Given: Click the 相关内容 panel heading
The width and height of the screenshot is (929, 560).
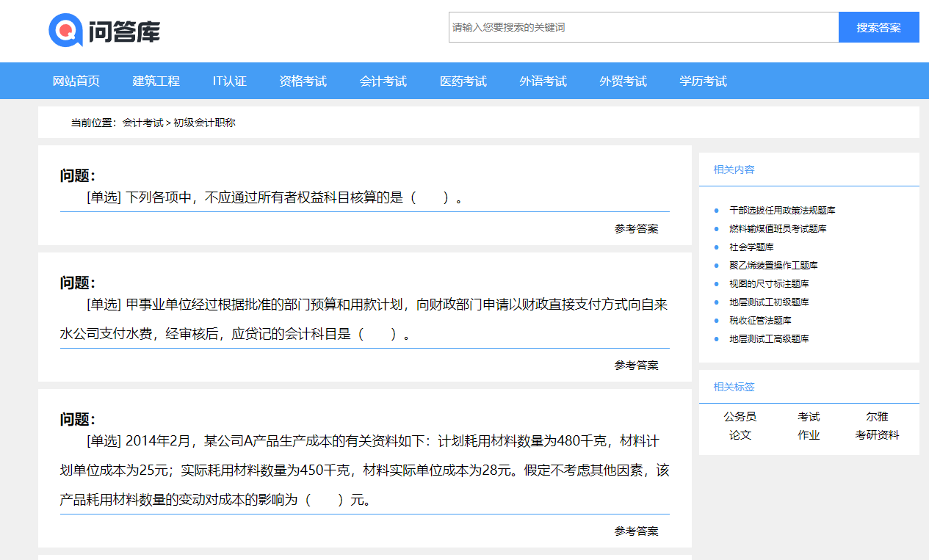Looking at the screenshot, I should tap(734, 170).
